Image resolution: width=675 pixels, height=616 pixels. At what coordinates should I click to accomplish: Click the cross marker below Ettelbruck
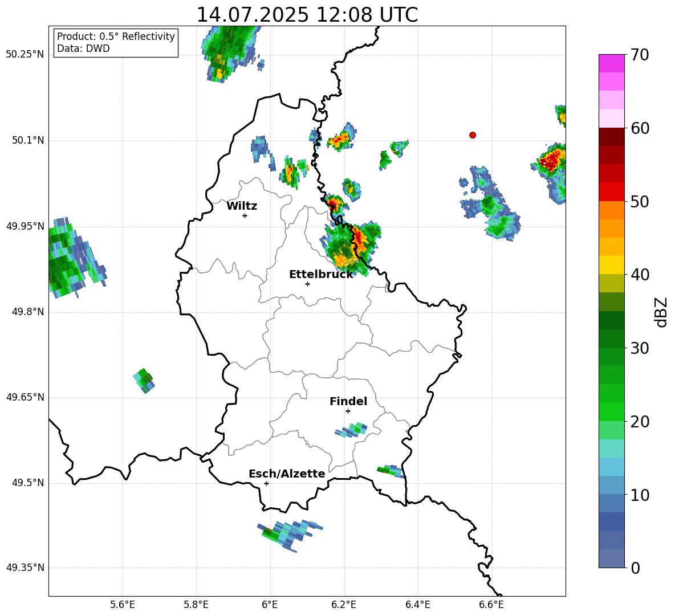307,284
